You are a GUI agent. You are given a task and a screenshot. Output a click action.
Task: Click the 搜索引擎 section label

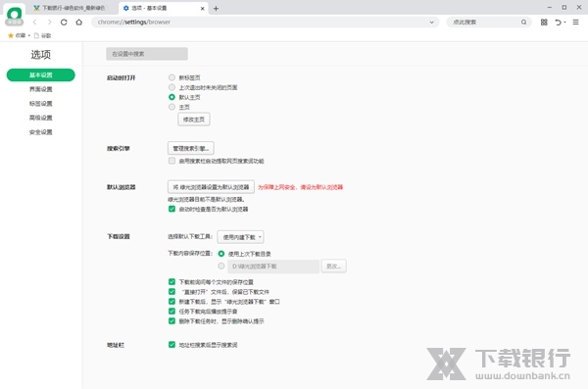tap(119, 148)
